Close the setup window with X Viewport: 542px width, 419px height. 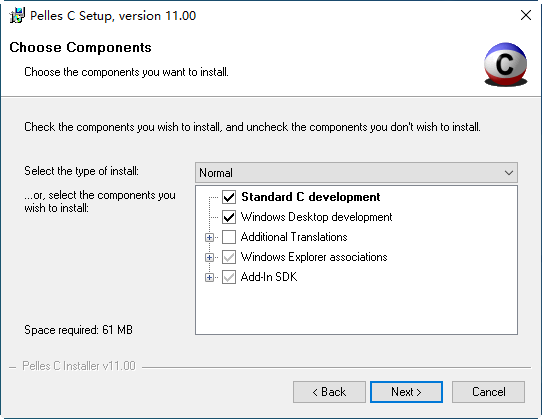(x=526, y=15)
